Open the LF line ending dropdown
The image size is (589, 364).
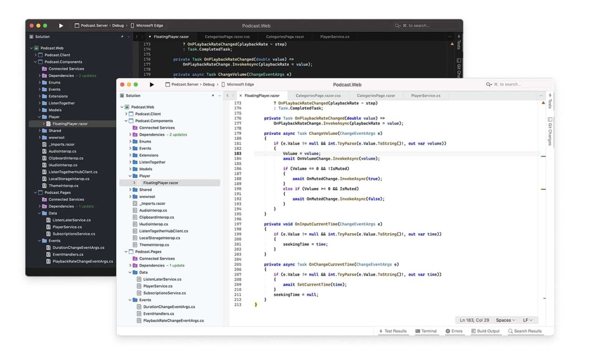click(x=528, y=320)
